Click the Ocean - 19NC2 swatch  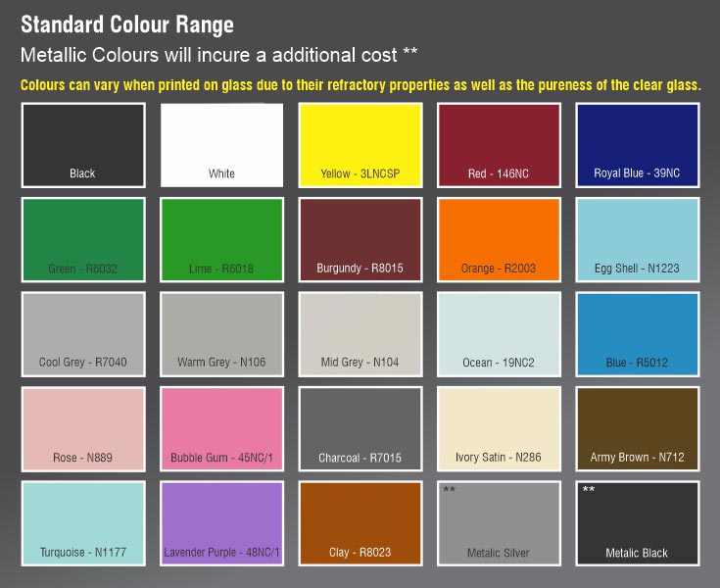[499, 333]
